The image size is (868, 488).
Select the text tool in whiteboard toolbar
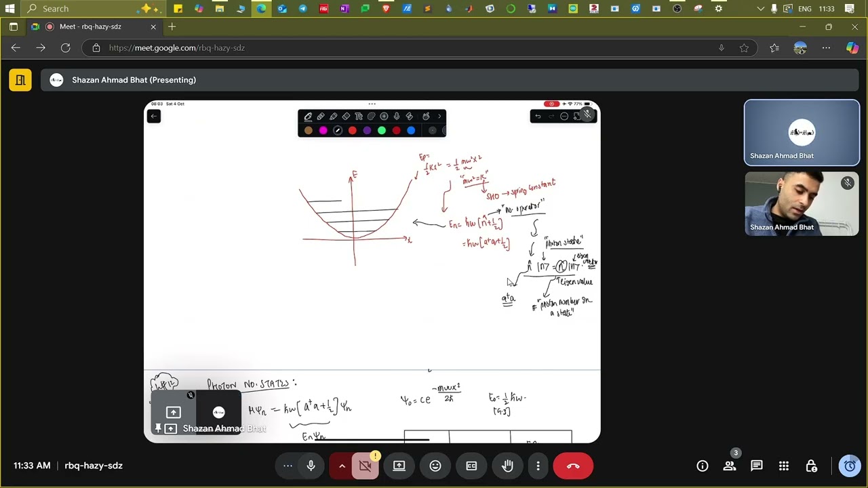(359, 117)
